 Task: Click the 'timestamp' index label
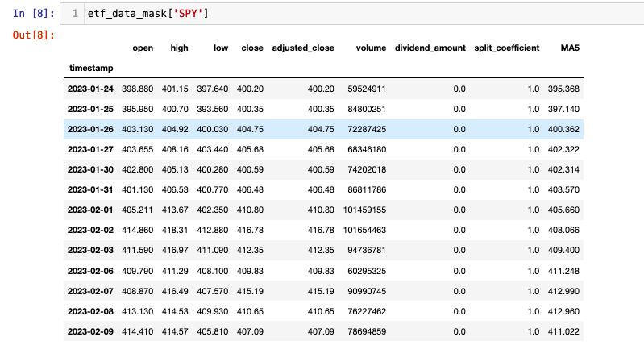click(91, 69)
